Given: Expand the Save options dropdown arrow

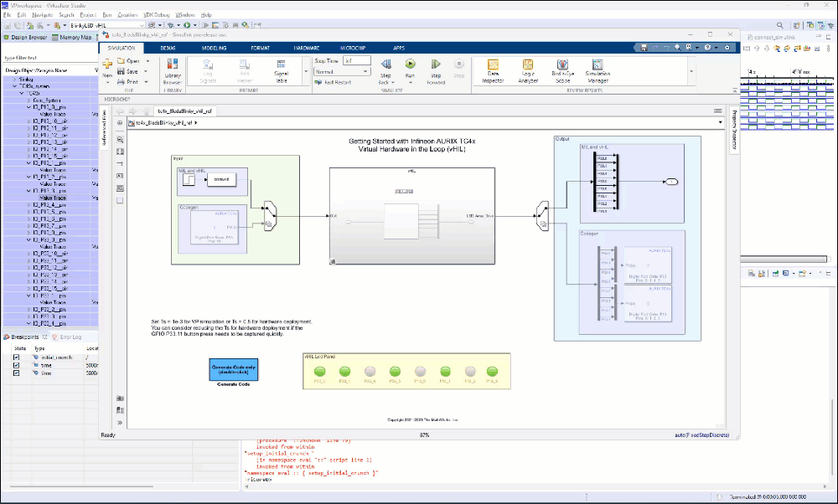Looking at the screenshot, I should (x=147, y=72).
